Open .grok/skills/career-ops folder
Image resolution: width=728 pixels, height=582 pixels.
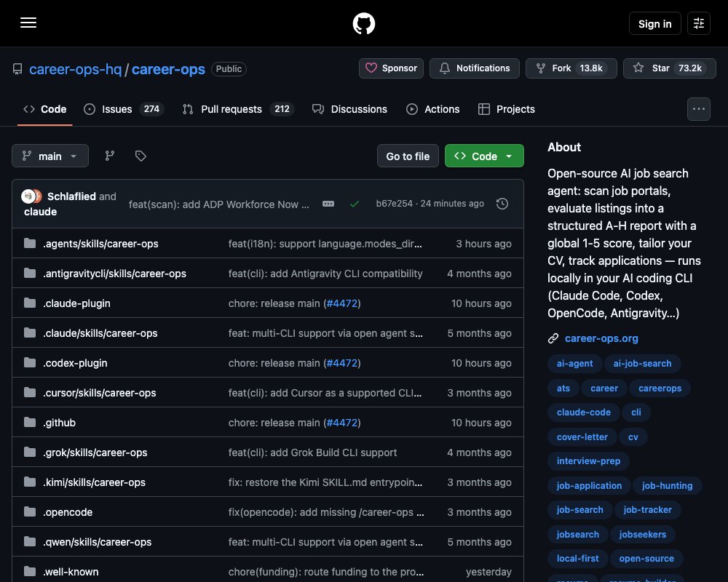(95, 452)
